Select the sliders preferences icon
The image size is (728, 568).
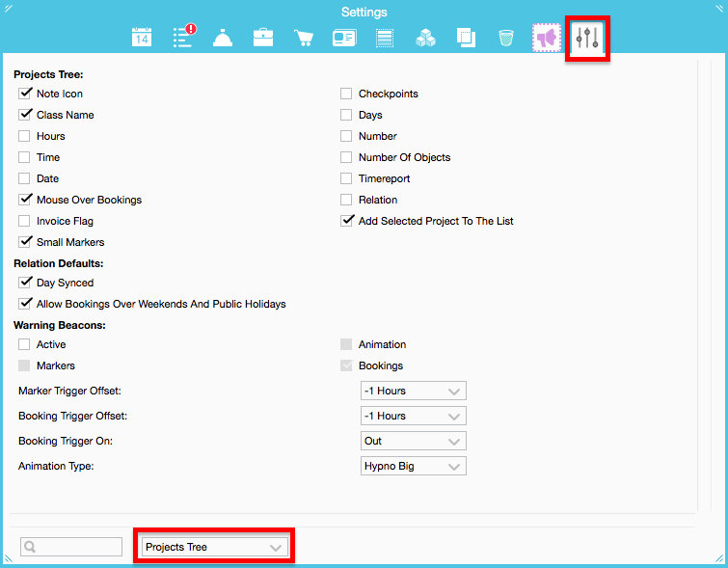(587, 38)
